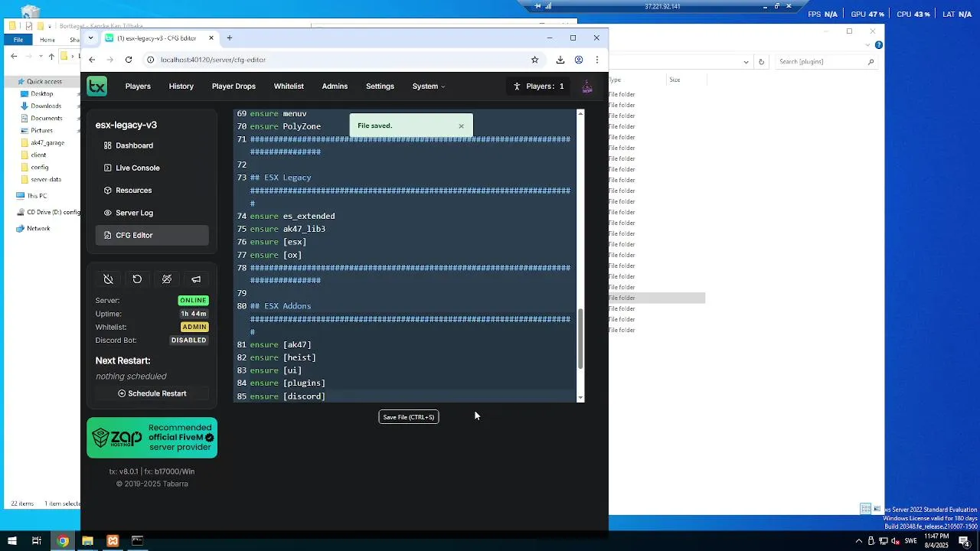Bookmark this page with the star
This screenshot has height=551, width=980.
coord(534,60)
